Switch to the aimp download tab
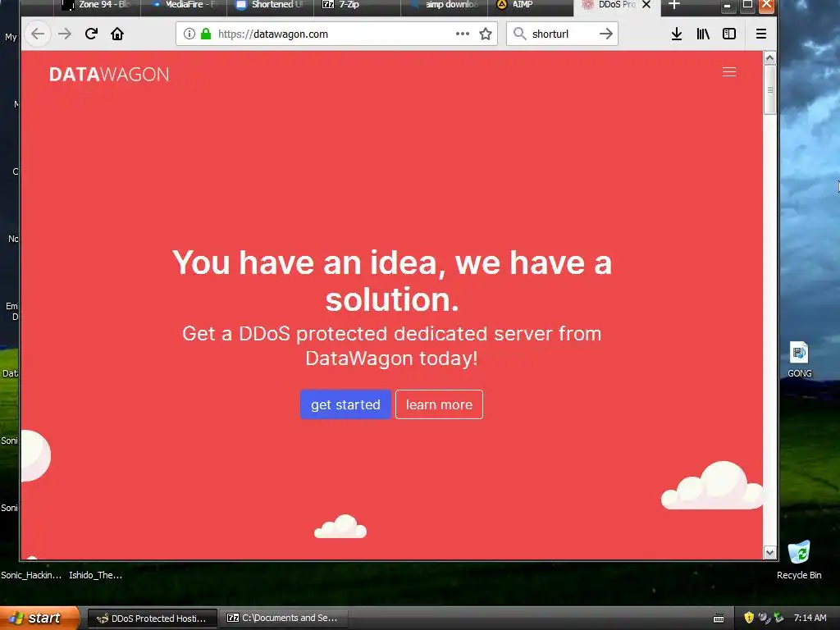 point(444,6)
